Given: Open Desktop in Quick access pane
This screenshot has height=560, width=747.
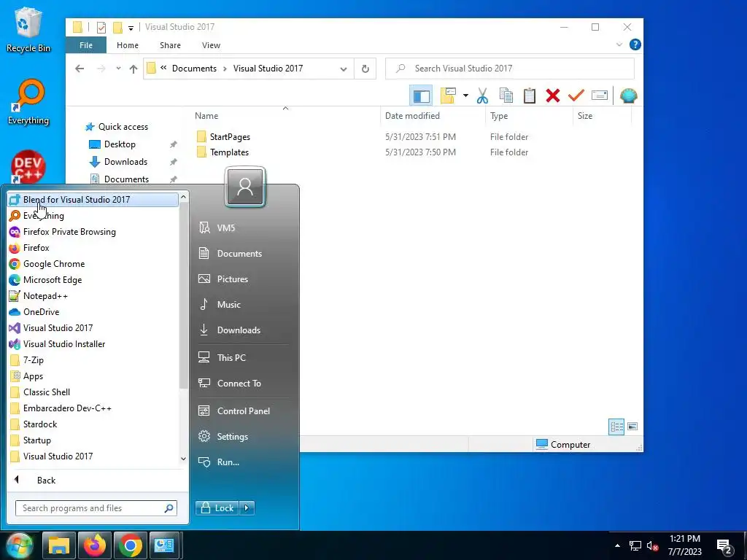Looking at the screenshot, I should click(x=120, y=144).
